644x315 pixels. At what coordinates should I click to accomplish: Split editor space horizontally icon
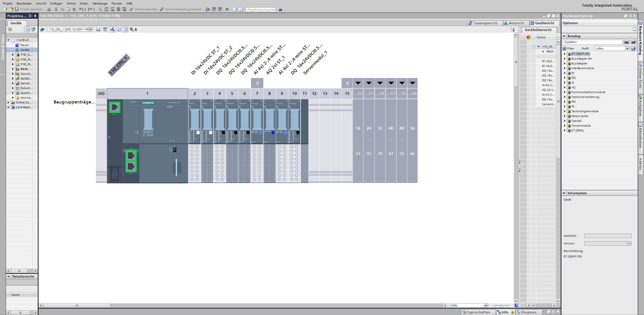point(234,9)
